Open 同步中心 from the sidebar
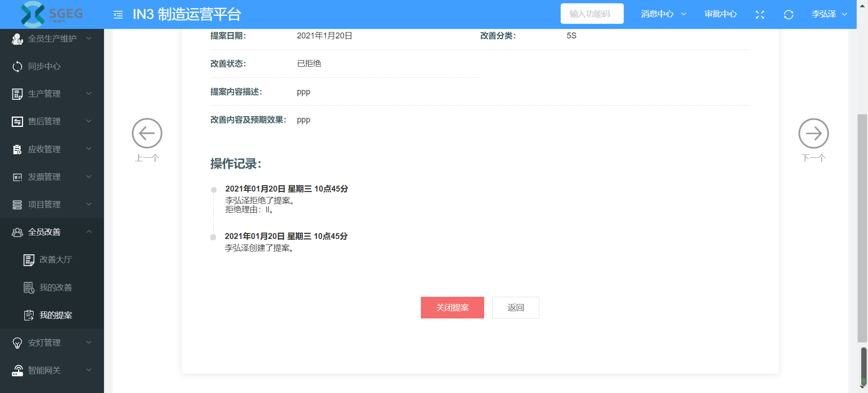This screenshot has height=393, width=868. [x=44, y=66]
